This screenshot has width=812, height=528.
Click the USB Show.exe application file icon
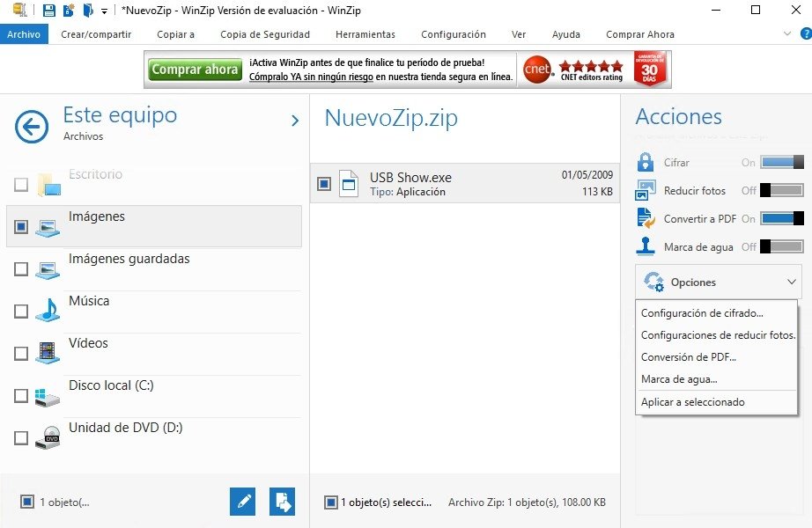[349, 183]
